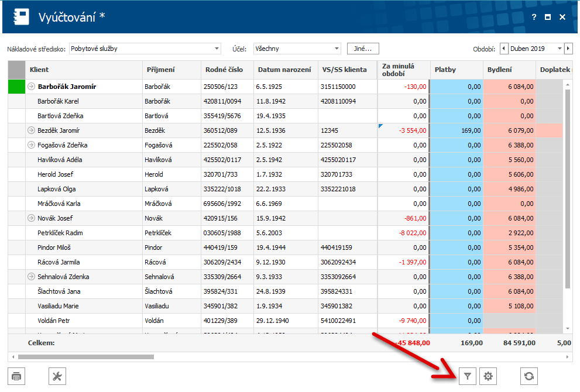Expand Novák Josef row arrow

tap(32, 218)
